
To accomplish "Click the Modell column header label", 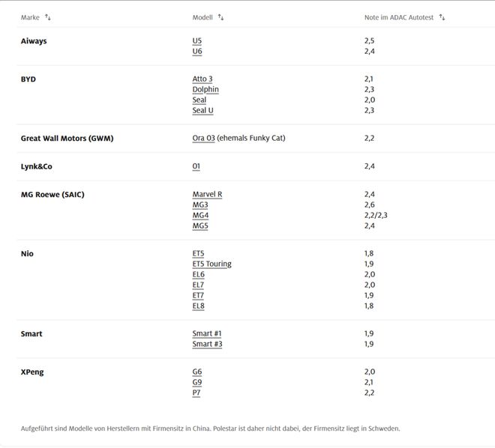I will click(202, 17).
